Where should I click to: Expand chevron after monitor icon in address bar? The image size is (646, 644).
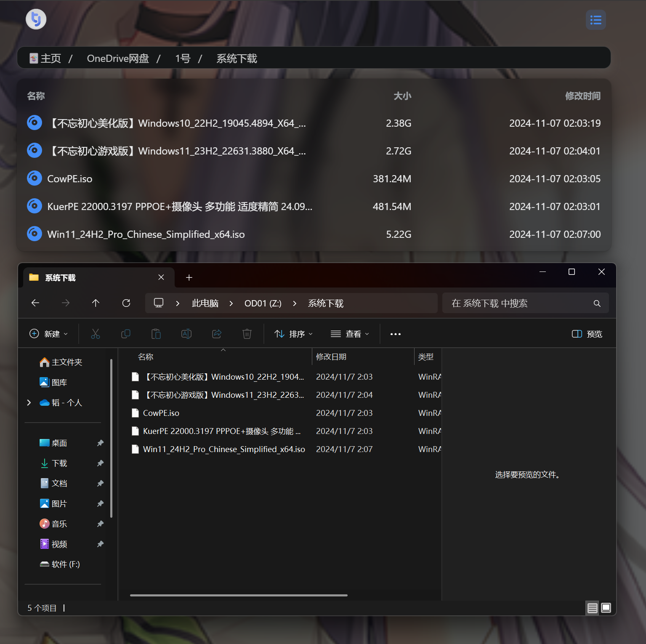click(x=178, y=303)
